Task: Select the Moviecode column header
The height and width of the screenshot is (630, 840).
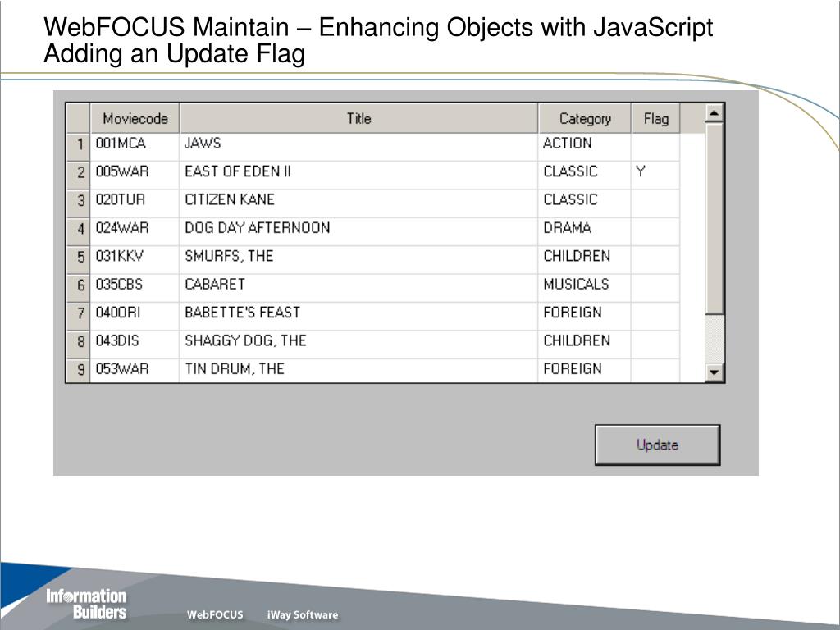Action: tap(135, 118)
